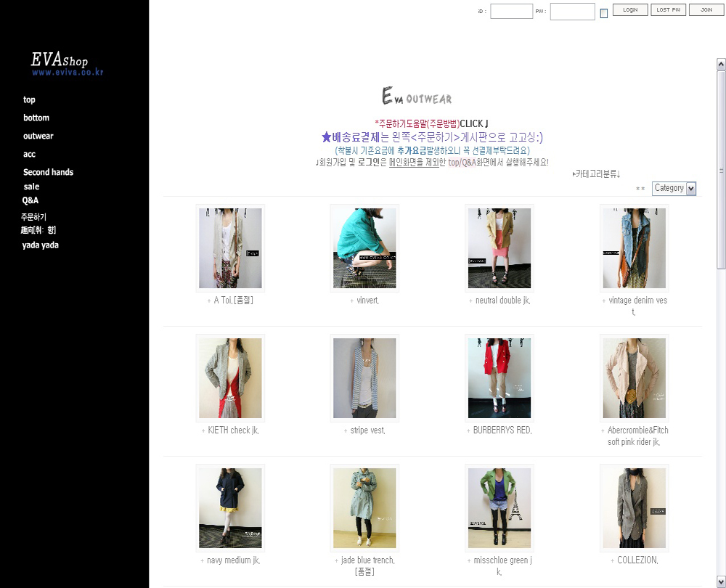Open the vinvert product thumbnail
The height and width of the screenshot is (588, 726).
pyautogui.click(x=364, y=248)
